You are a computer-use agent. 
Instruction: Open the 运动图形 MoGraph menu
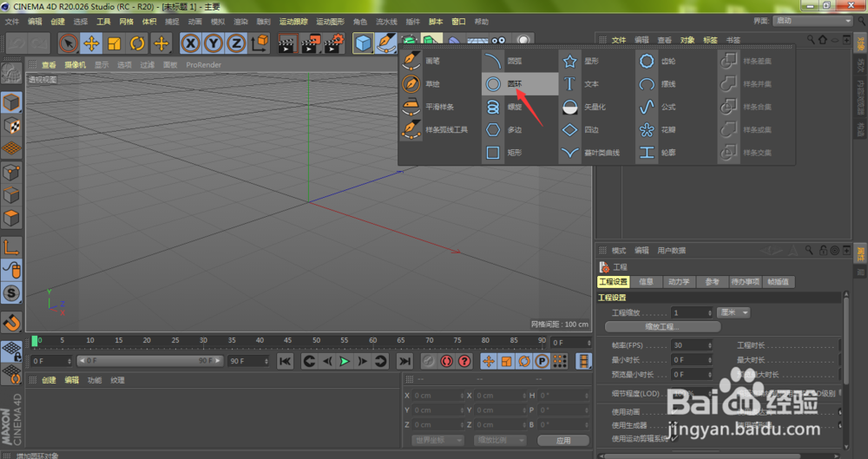coord(330,22)
